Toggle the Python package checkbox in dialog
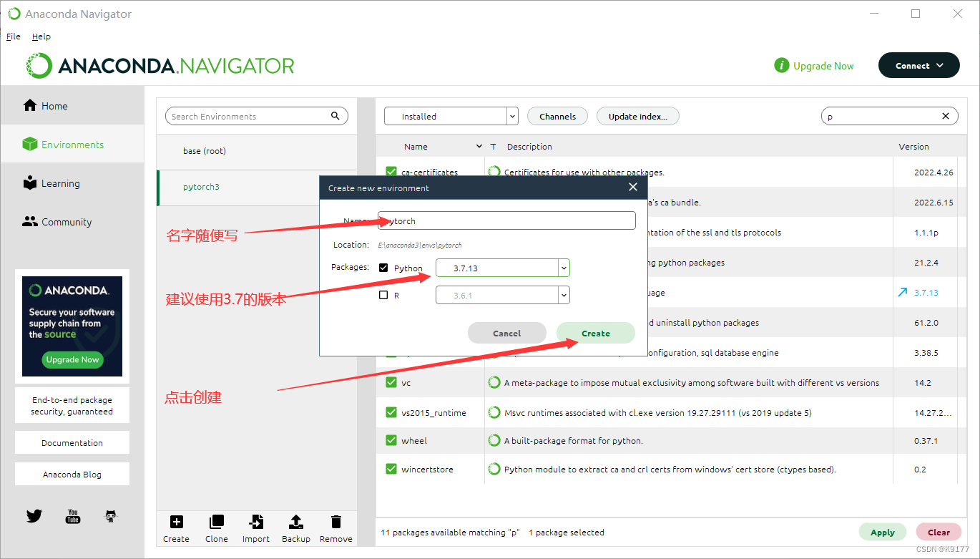 tap(383, 268)
